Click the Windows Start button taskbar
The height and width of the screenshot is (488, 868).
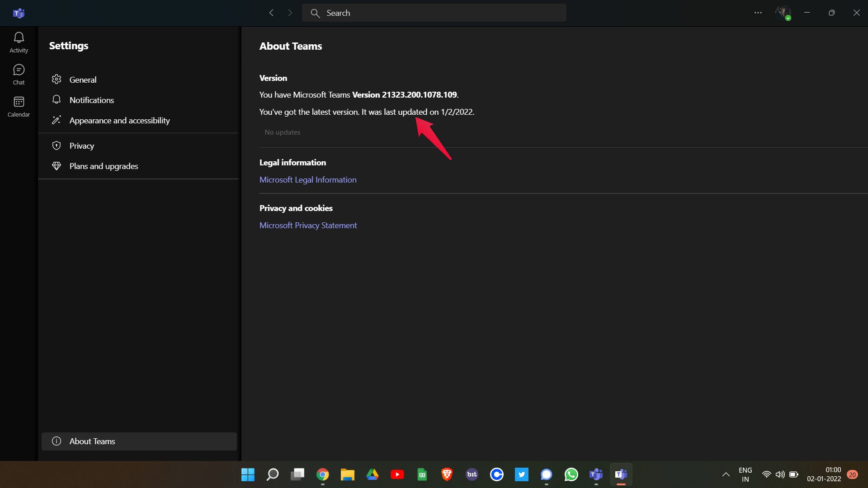point(248,474)
